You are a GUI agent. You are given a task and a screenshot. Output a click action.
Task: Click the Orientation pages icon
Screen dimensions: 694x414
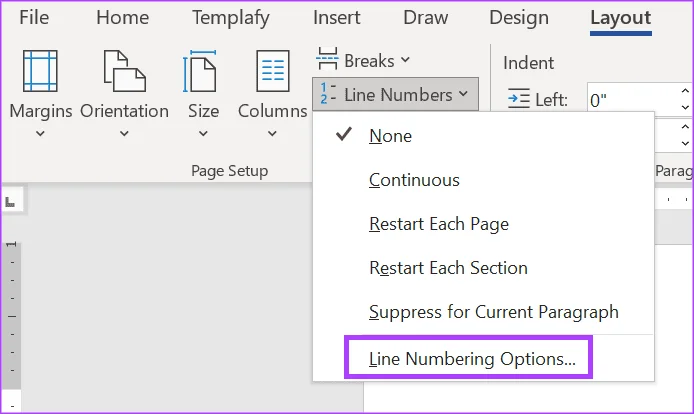click(124, 70)
